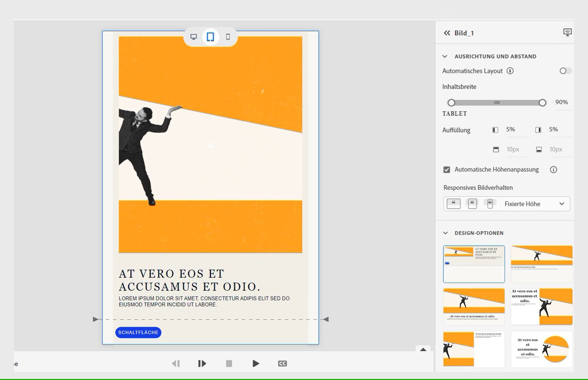Select the second responsive image behavior icon
Image resolution: width=588 pixels, height=380 pixels.
click(473, 203)
